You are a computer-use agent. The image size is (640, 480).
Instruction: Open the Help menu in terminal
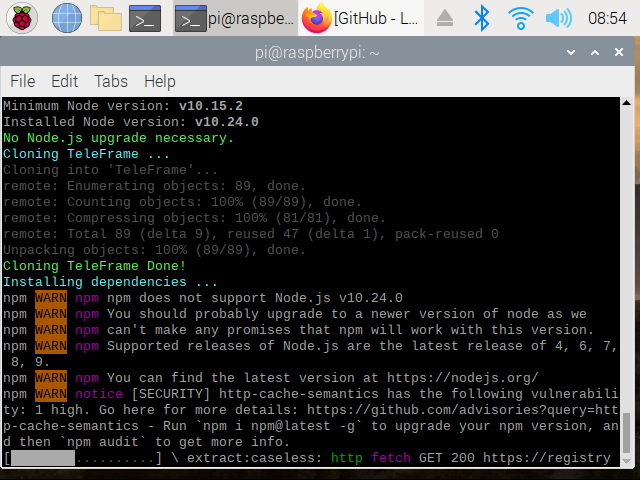coord(160,81)
